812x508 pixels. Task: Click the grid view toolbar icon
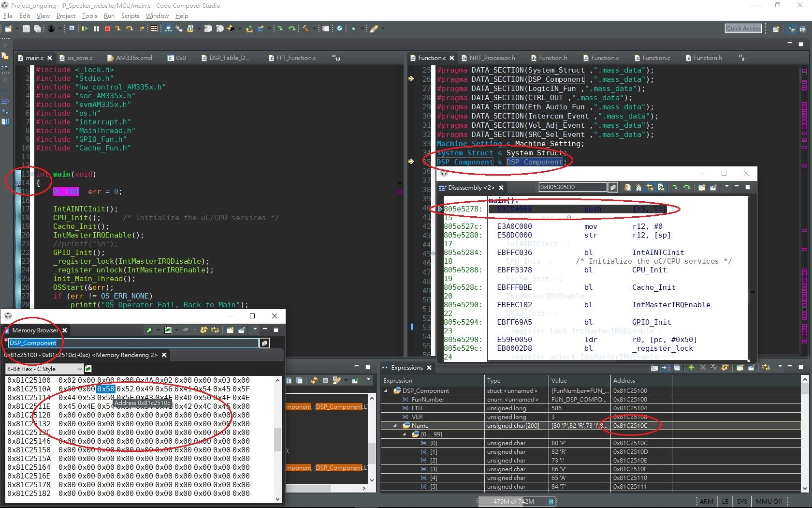[154, 29]
